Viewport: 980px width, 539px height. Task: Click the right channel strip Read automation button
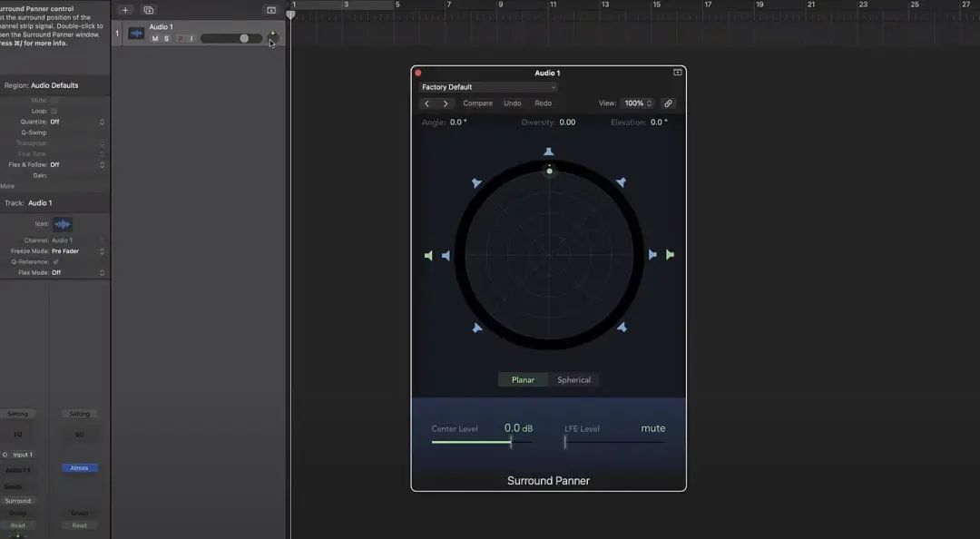click(x=79, y=525)
